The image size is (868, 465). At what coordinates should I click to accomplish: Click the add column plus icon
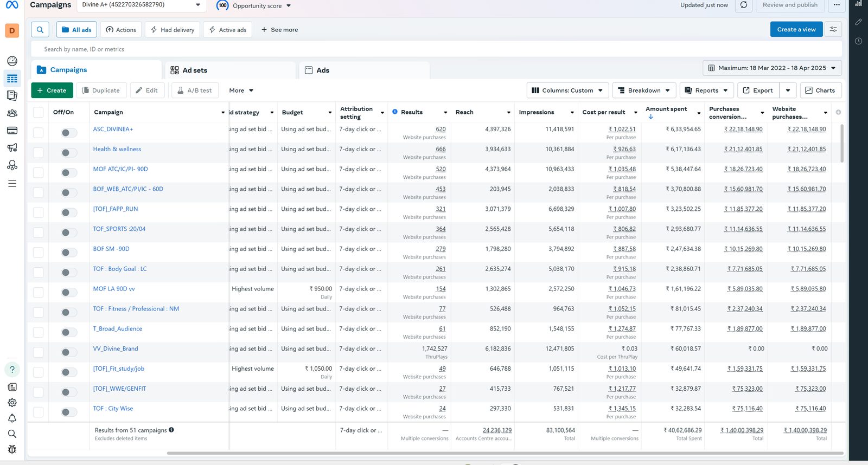[838, 112]
